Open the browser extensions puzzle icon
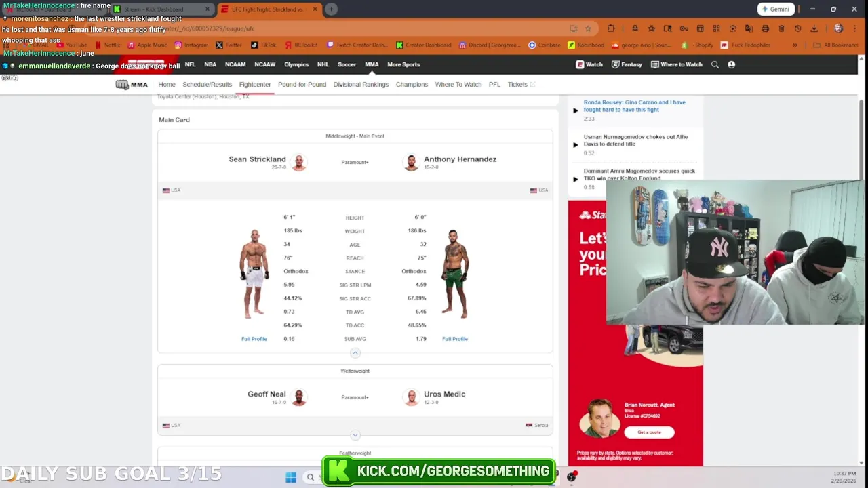The image size is (868, 488). pos(611,28)
